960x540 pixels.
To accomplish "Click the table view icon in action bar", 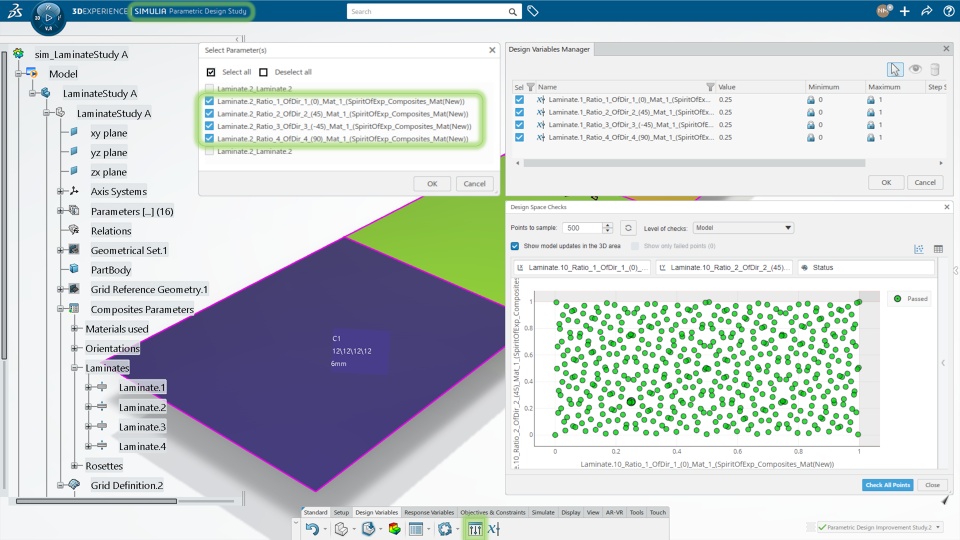I will pyautogui.click(x=416, y=529).
